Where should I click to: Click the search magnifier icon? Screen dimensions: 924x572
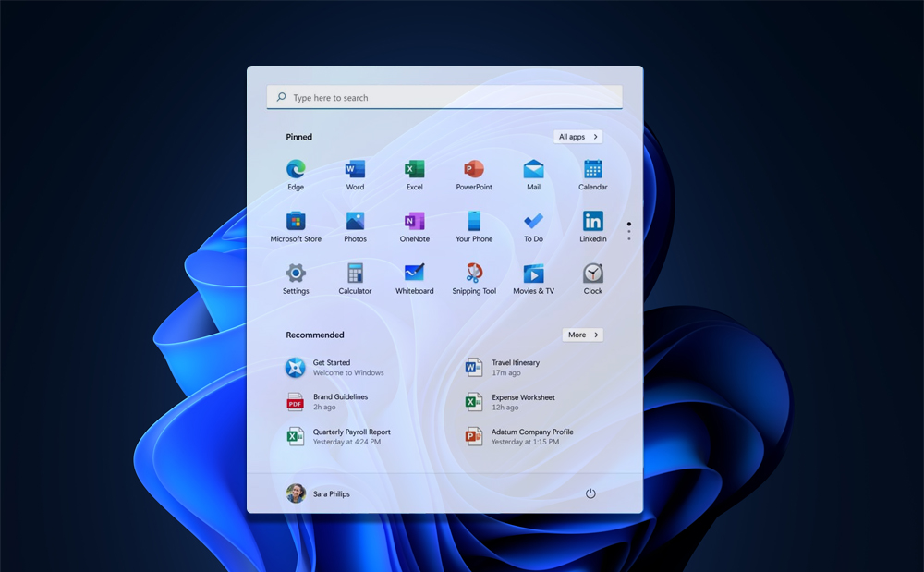[282, 97]
